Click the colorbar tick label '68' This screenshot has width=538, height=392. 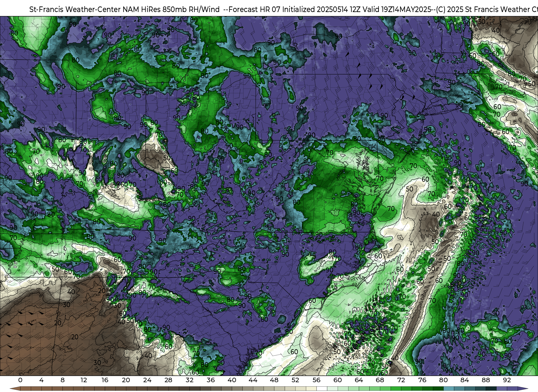tap(380, 380)
